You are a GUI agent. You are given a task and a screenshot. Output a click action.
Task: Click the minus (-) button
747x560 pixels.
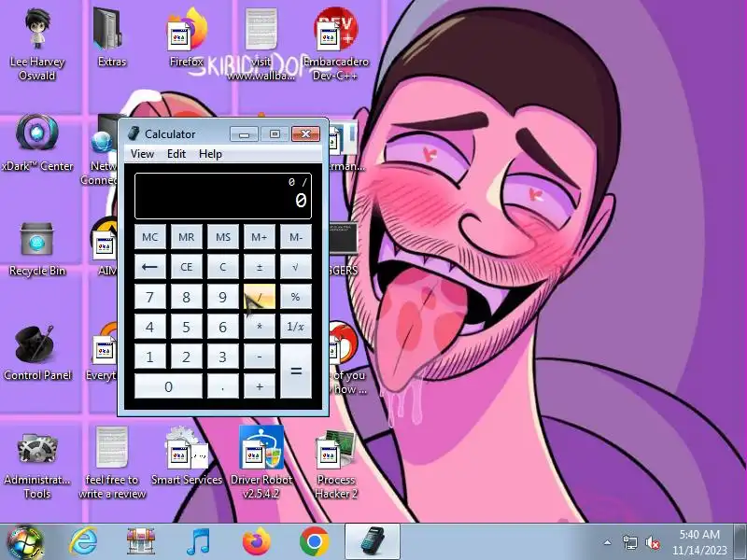pyautogui.click(x=260, y=357)
